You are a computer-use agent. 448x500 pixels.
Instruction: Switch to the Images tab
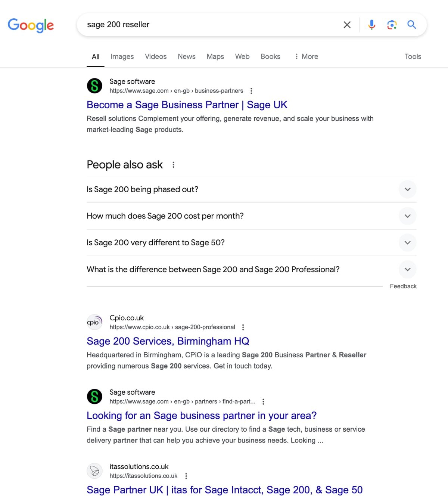(x=122, y=56)
